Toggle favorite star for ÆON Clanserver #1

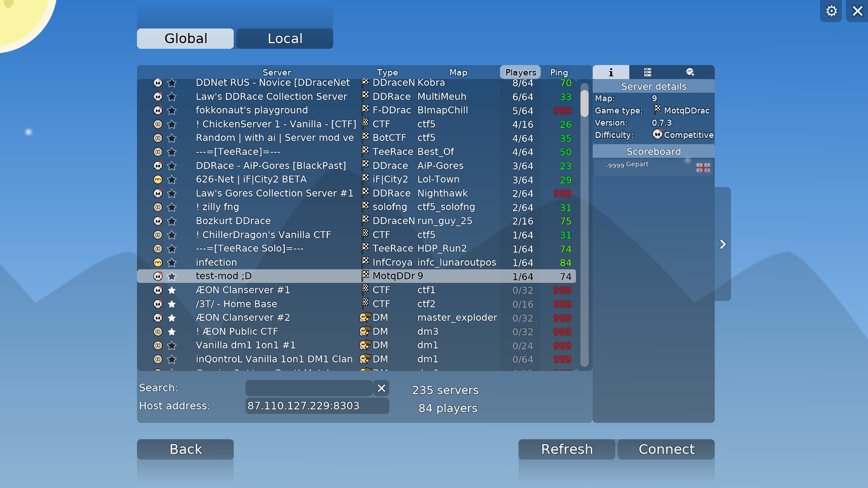pos(172,290)
